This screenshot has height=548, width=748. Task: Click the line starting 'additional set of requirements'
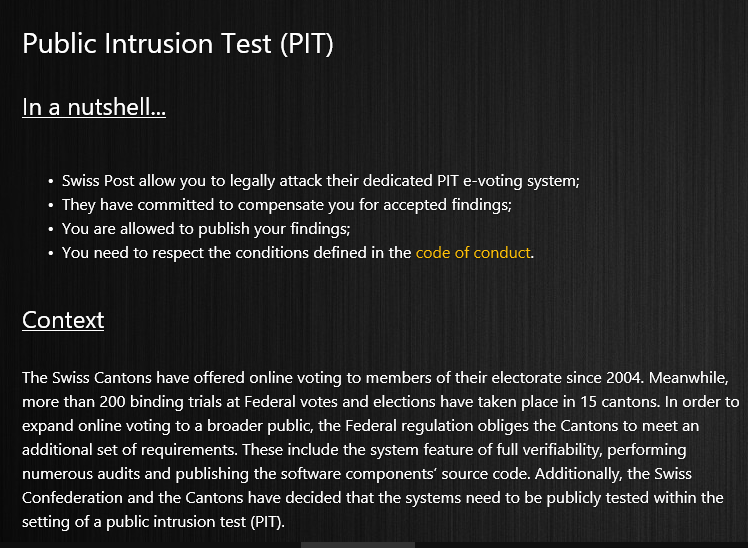click(354, 450)
